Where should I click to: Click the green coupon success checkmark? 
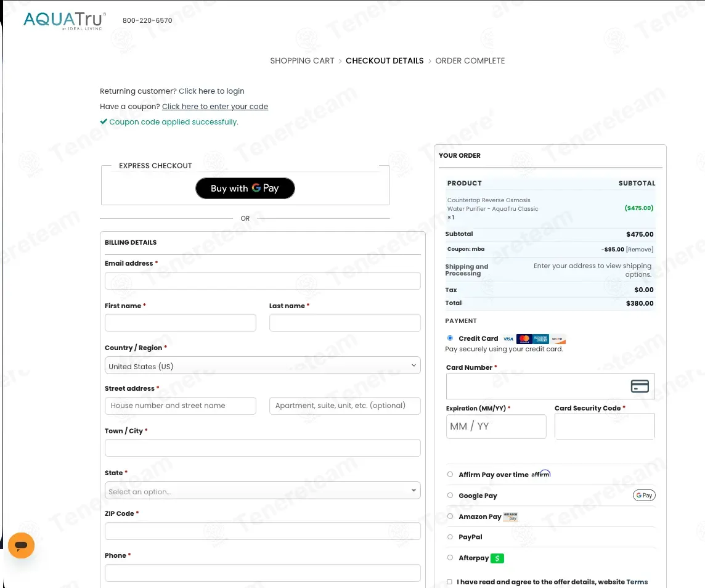[x=104, y=121]
